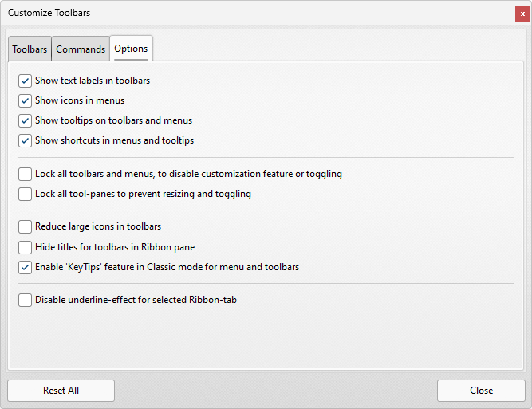Screen dimensions: 532x409
Task: Click the 'Show icons in menus' label text
Action: coord(80,100)
